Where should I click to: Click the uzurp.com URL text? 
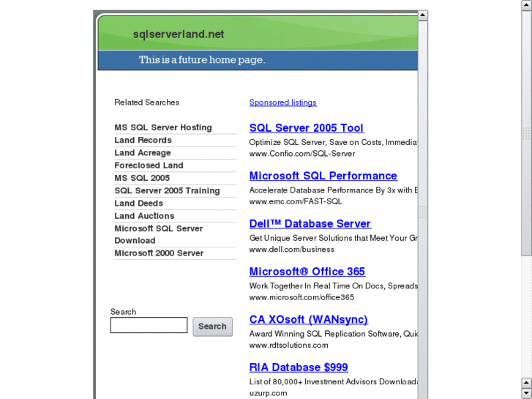[x=268, y=393]
